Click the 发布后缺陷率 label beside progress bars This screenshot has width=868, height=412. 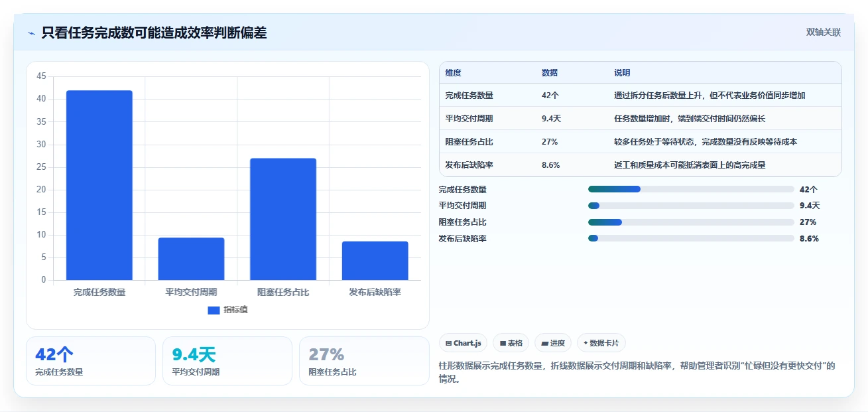coord(463,239)
